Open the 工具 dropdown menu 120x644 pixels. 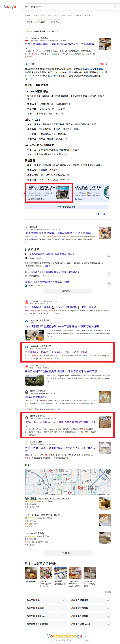(87, 16)
